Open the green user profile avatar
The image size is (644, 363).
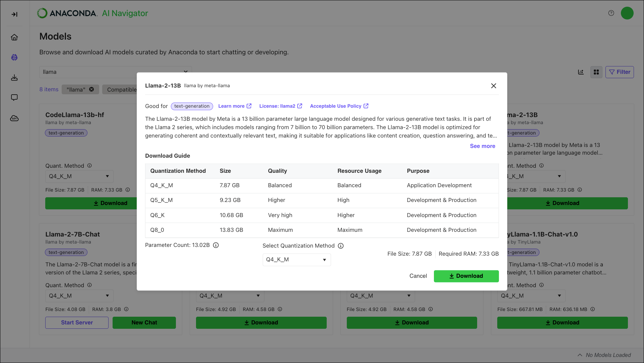pyautogui.click(x=627, y=13)
